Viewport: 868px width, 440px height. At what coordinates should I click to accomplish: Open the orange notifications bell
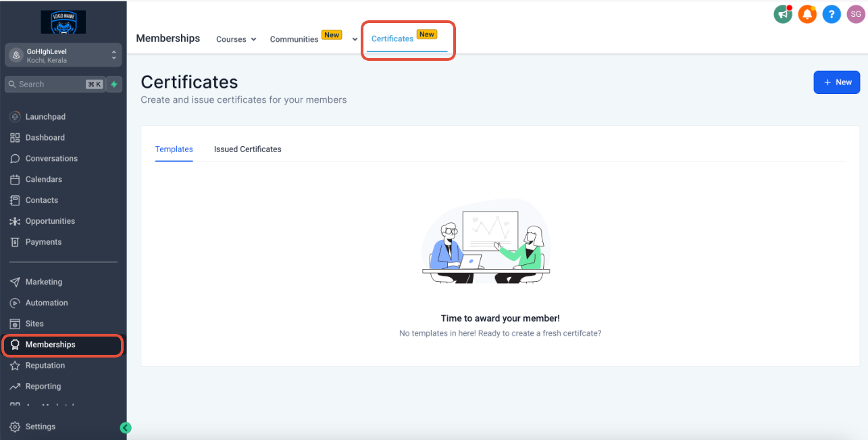click(x=807, y=14)
